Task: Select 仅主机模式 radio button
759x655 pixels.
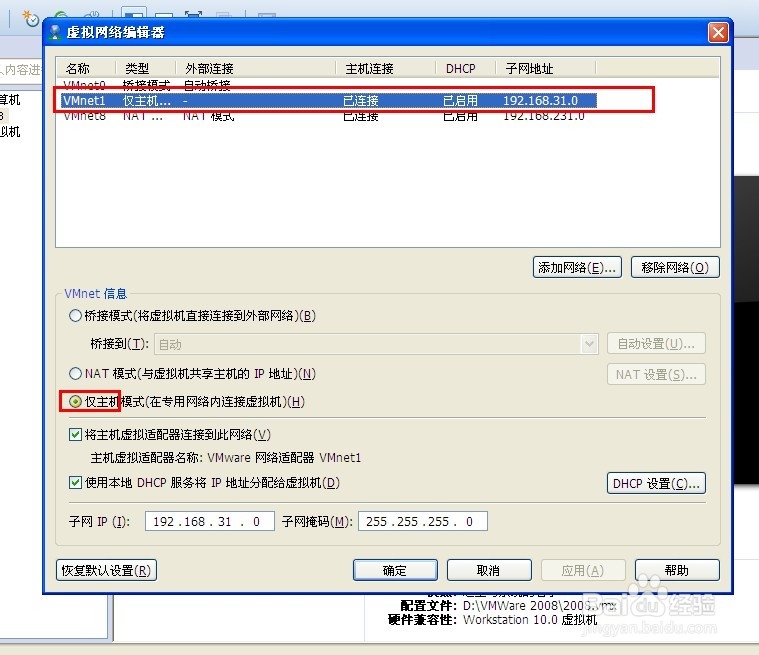Action: click(75, 401)
